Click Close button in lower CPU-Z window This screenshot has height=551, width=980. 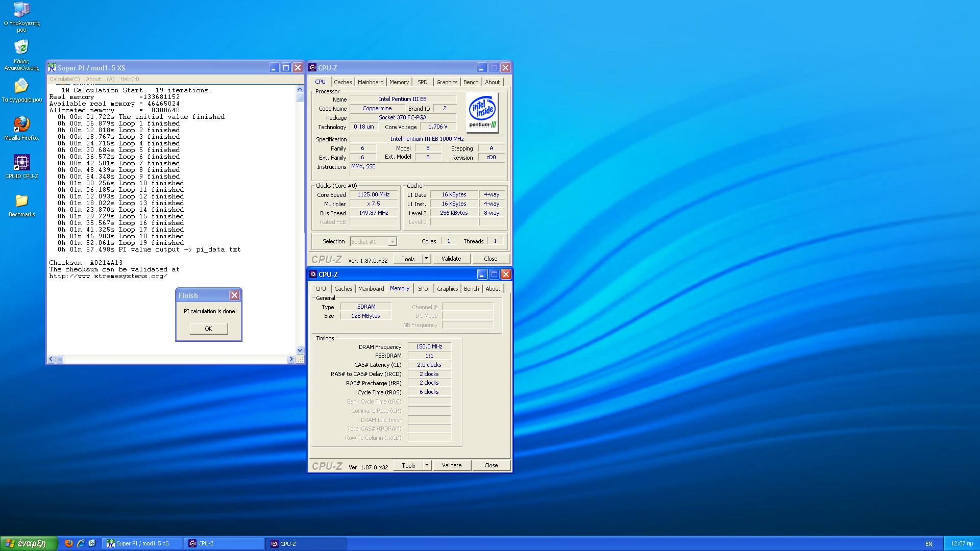[x=491, y=465]
